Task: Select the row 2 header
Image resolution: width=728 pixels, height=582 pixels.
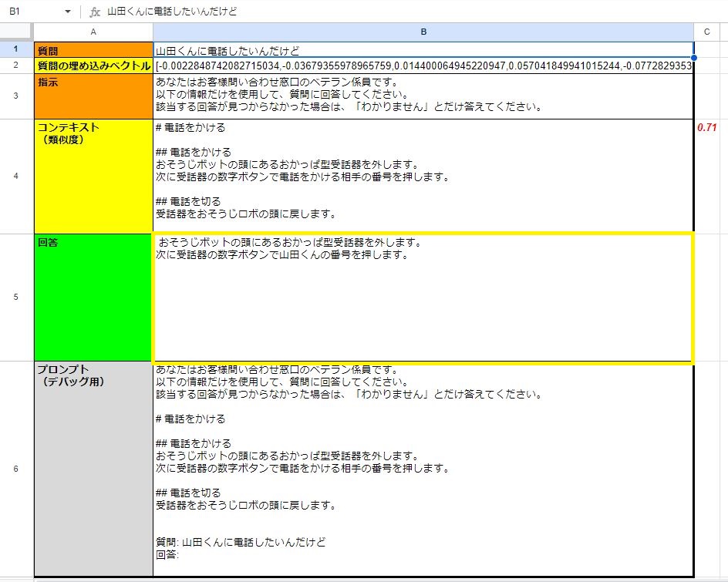Action: tap(16, 66)
